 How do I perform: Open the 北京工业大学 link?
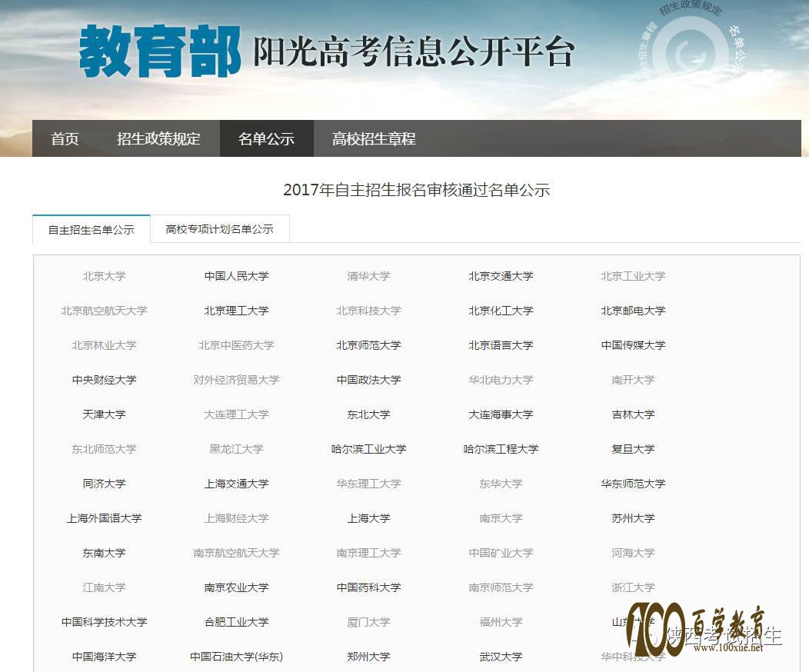633,276
